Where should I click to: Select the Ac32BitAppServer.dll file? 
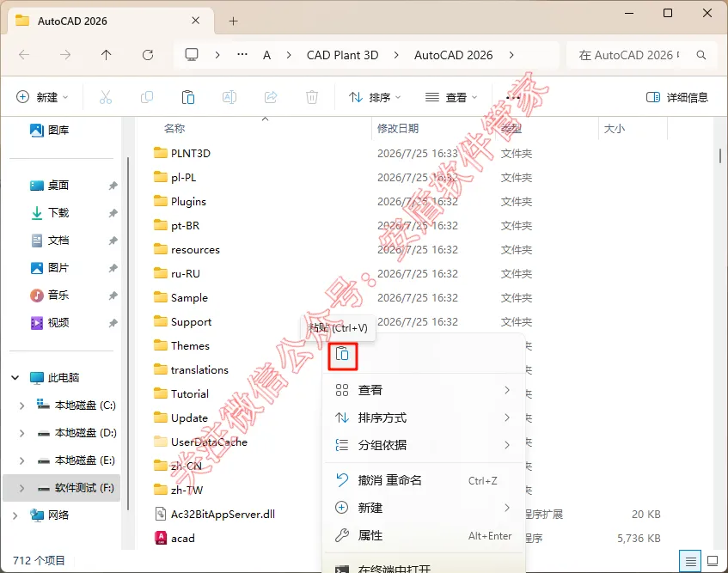pos(215,514)
